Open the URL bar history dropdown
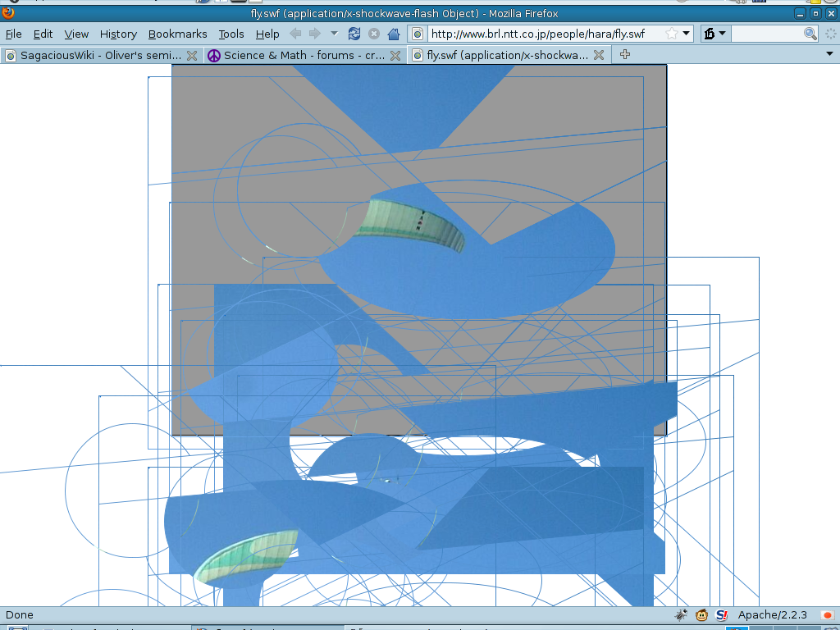This screenshot has width=840, height=630. pos(687,34)
